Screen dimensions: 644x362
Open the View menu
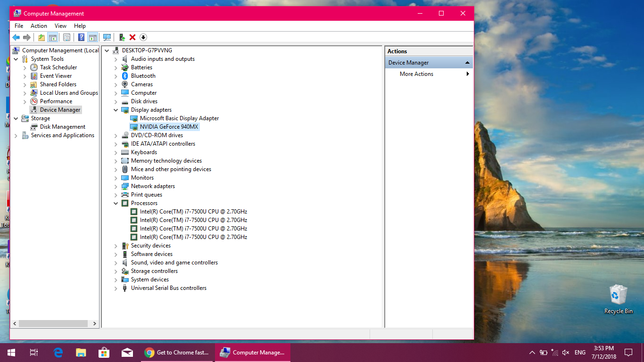60,26
